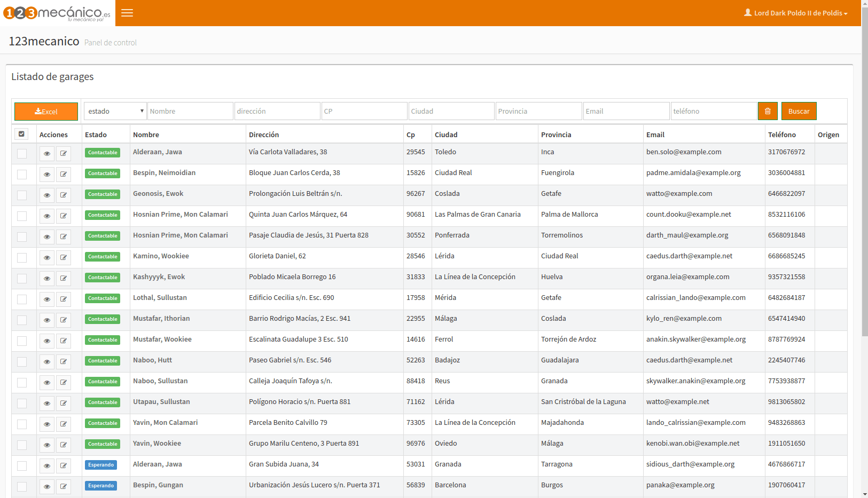Open Lord Dark Poldo user menu
The image size is (868, 498).
pos(796,13)
